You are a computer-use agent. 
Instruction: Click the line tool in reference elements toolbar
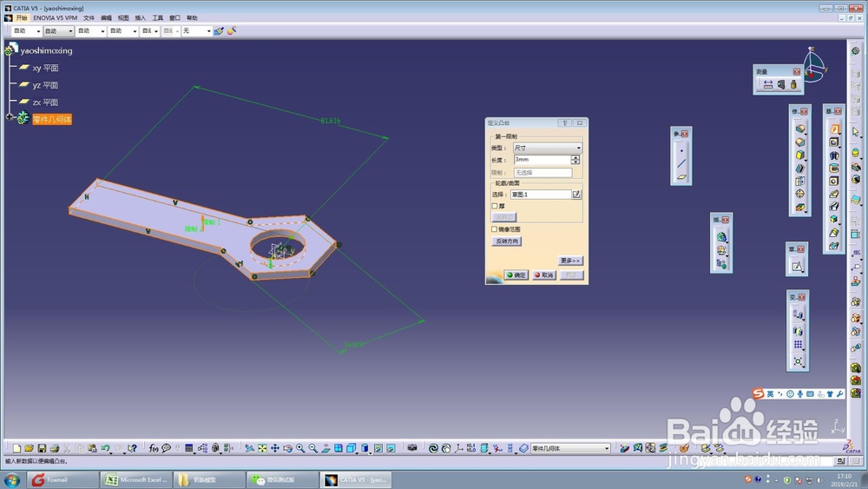681,163
